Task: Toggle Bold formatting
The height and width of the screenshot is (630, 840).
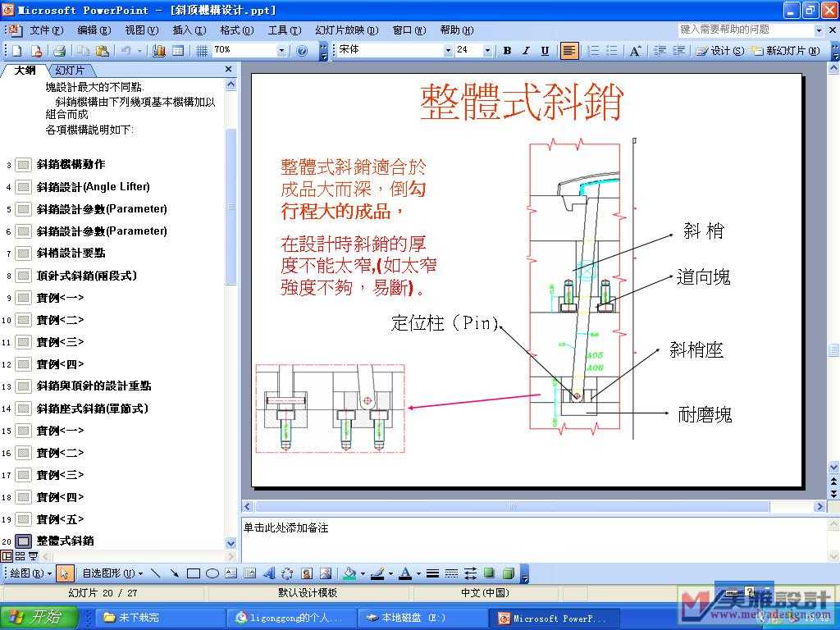Action: (507, 51)
